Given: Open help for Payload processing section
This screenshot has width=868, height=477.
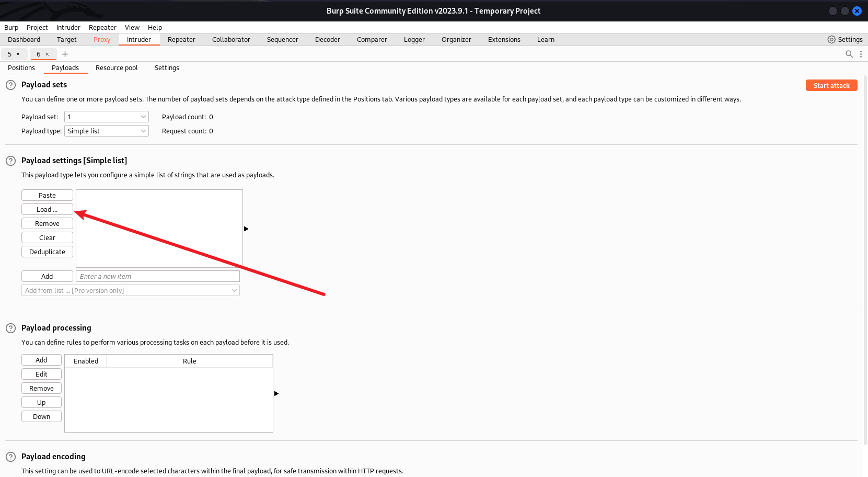Looking at the screenshot, I should coord(10,328).
